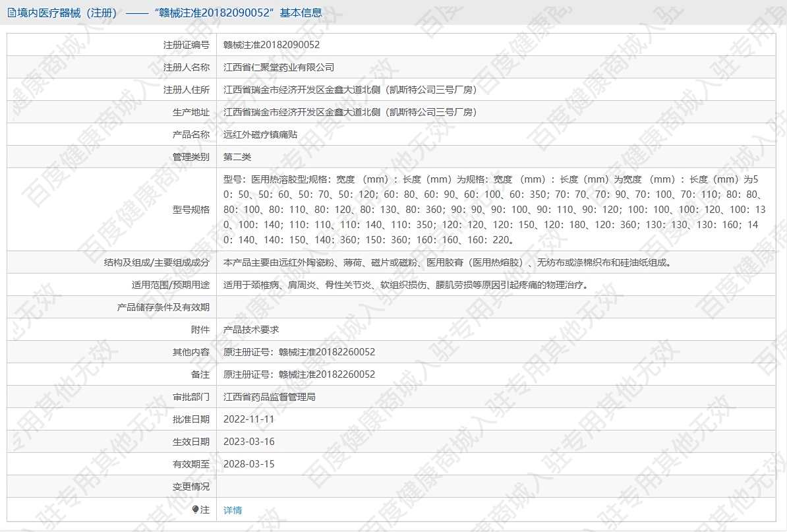The height and width of the screenshot is (532, 787).
Task: Select the 注册人名称 label
Action: pos(187,67)
